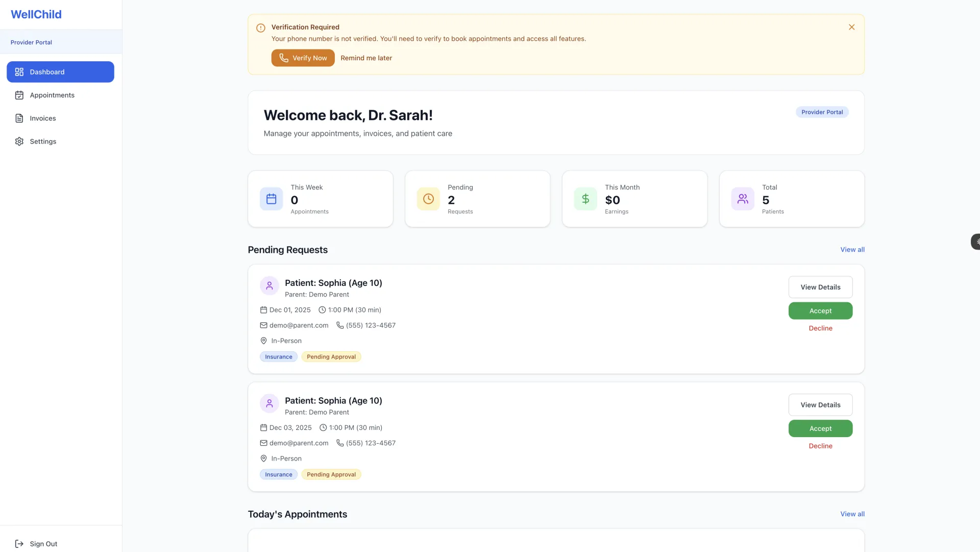Dismiss the verification banner with the X

[x=851, y=27]
